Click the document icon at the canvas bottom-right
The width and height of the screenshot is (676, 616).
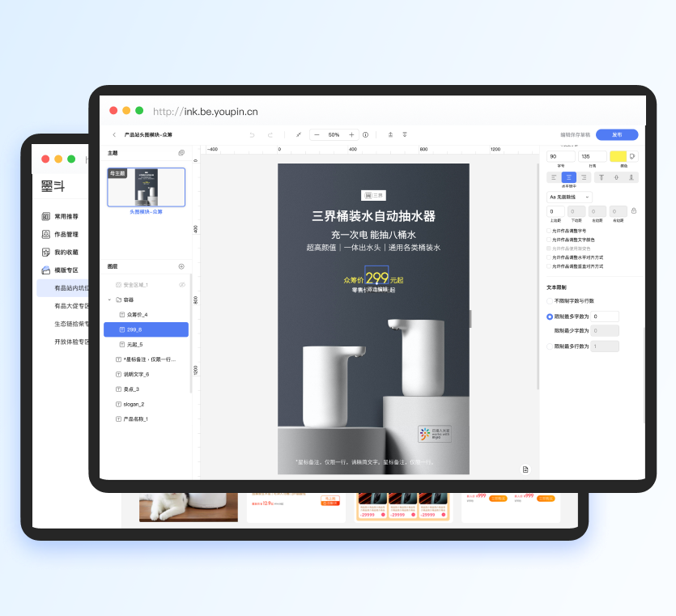point(525,469)
